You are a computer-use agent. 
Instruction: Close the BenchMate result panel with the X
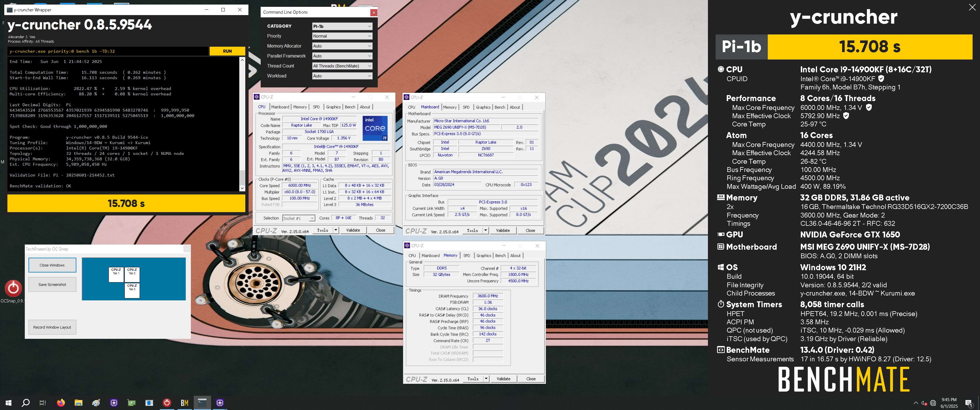972,7
